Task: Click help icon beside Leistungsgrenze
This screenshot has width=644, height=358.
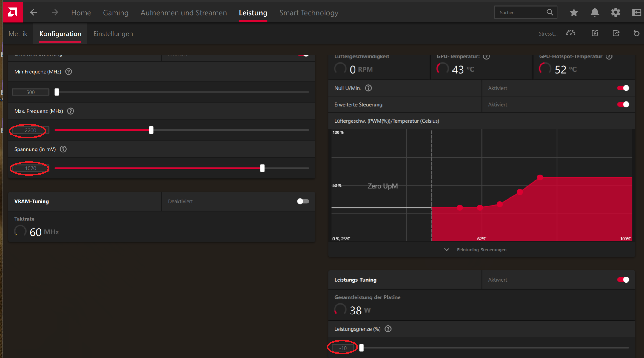Action: pyautogui.click(x=388, y=329)
